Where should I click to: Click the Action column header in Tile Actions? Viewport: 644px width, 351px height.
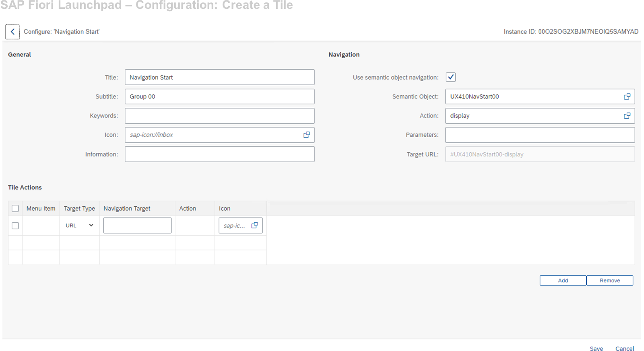[195, 208]
